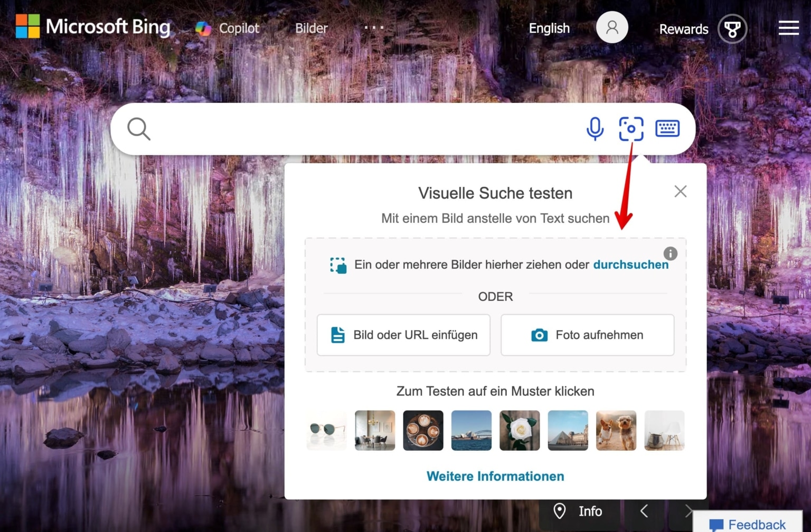
Task: Click the microphone voice search icon
Action: pyautogui.click(x=595, y=129)
